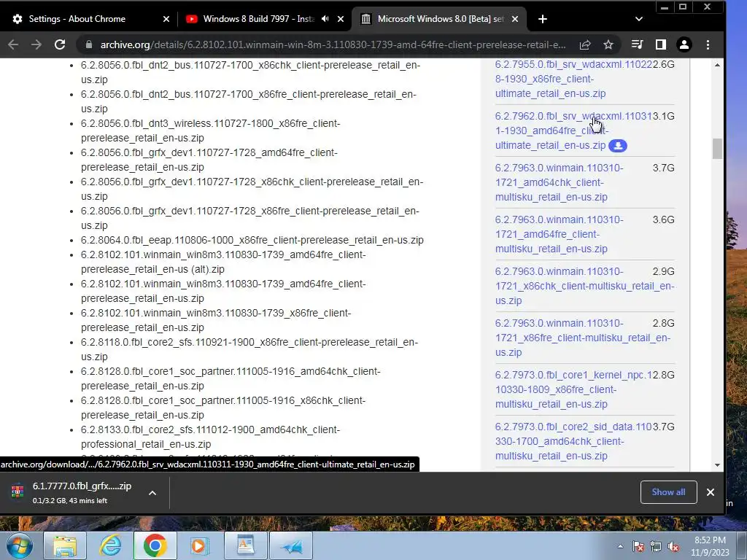The image size is (747, 560).
Task: Download 6.2.7963.0 winmain amd64chk multisku zip
Action: (560, 182)
